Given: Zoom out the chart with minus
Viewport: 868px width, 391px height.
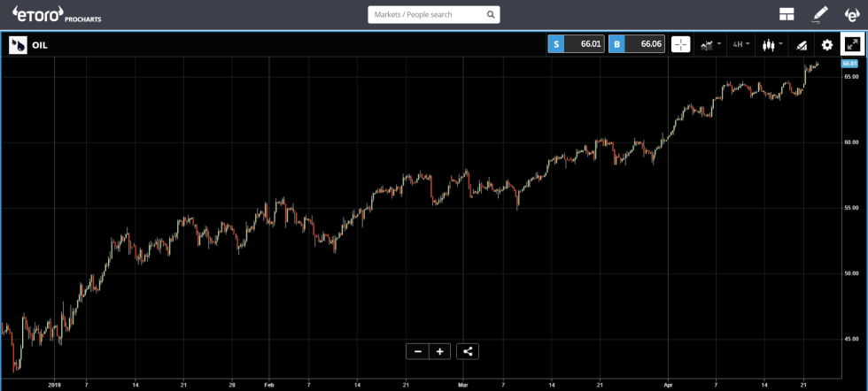Looking at the screenshot, I should 418,351.
